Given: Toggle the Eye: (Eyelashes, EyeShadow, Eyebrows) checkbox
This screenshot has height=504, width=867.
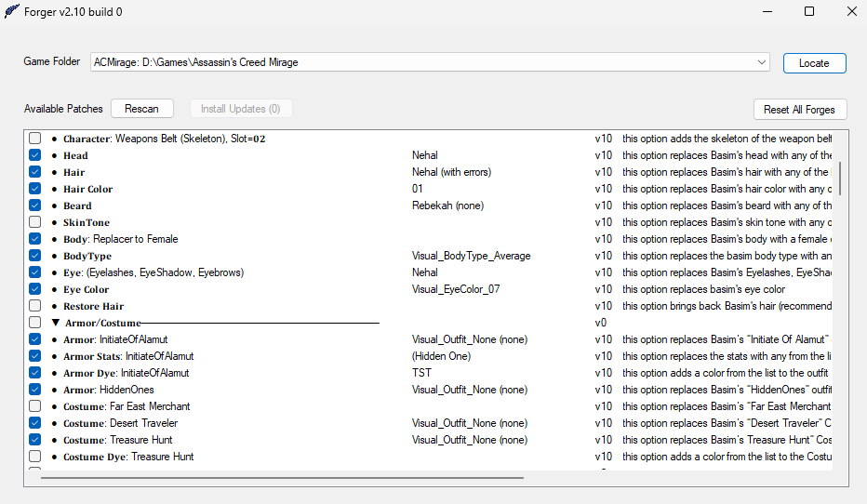Looking at the screenshot, I should (x=34, y=272).
